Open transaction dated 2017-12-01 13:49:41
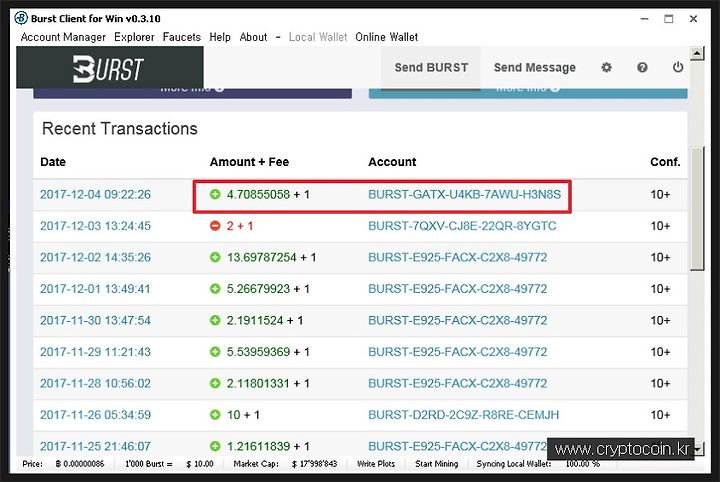This screenshot has width=720, height=482. 95,289
